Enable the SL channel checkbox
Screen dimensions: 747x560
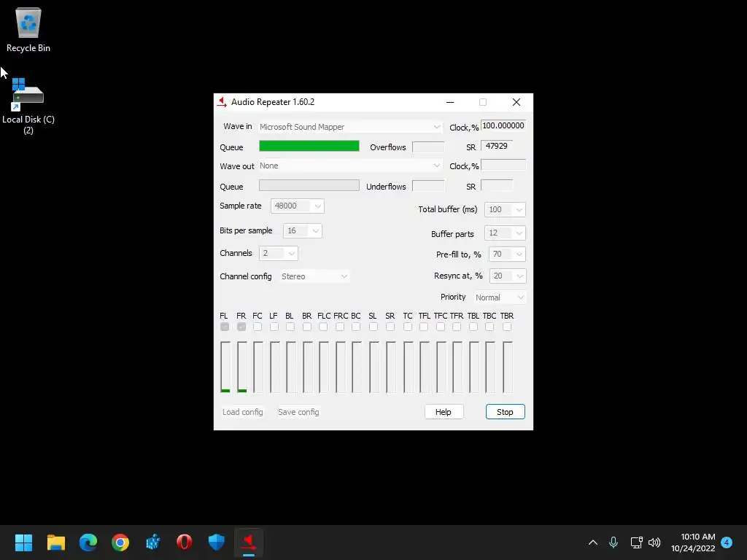tap(373, 327)
